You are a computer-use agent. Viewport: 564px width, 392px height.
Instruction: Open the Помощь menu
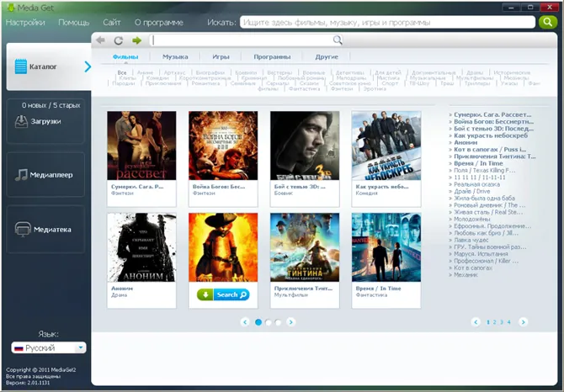(x=74, y=23)
